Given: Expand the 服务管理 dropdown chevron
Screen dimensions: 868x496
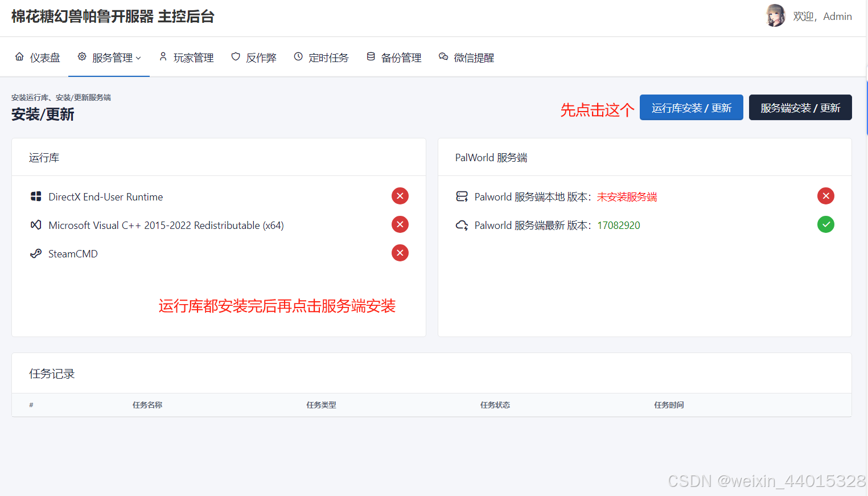Looking at the screenshot, I should coord(138,58).
